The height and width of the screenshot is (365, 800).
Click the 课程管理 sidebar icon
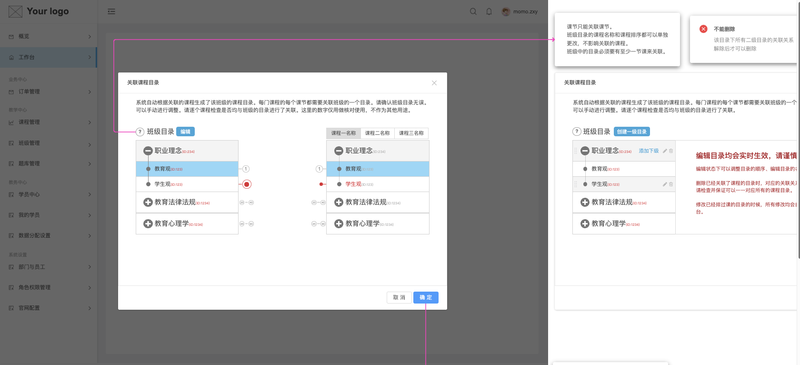[x=11, y=123]
